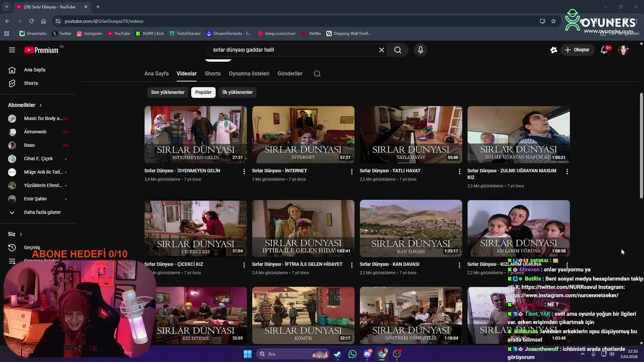Viewport: 644px width, 362px height.
Task: Switch to the Videolar tab
Action: click(187, 73)
